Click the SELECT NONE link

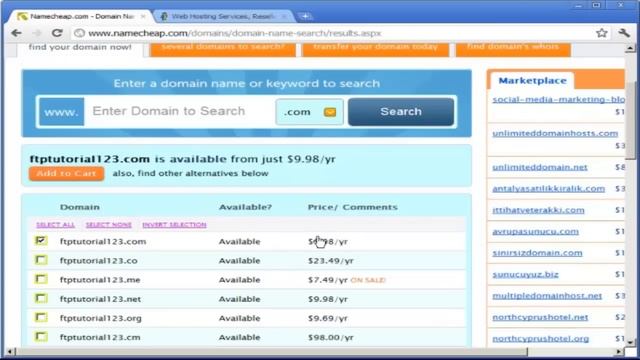click(109, 225)
